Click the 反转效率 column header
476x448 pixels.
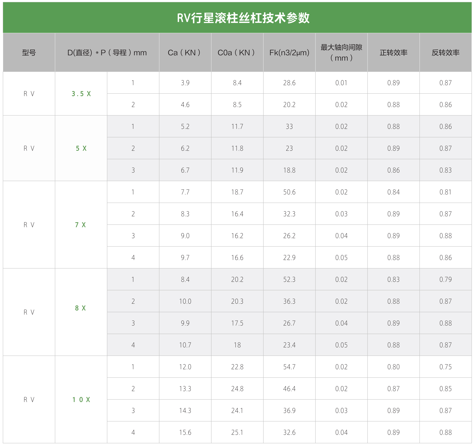[x=445, y=53]
